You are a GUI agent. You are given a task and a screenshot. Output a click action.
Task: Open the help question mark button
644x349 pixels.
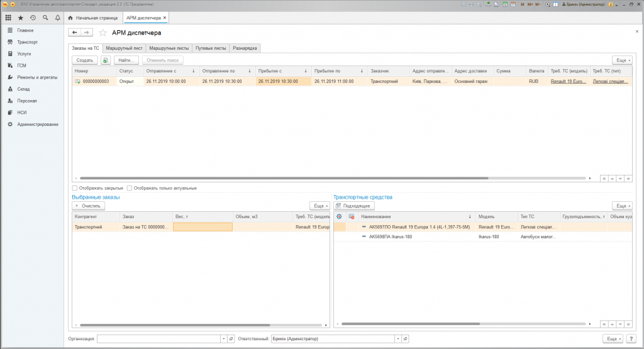(x=631, y=339)
